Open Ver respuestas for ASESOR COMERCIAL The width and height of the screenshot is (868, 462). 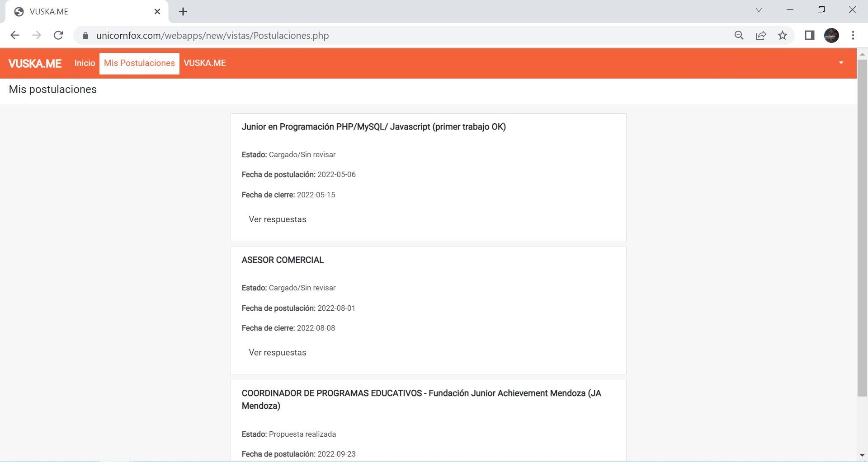point(277,353)
